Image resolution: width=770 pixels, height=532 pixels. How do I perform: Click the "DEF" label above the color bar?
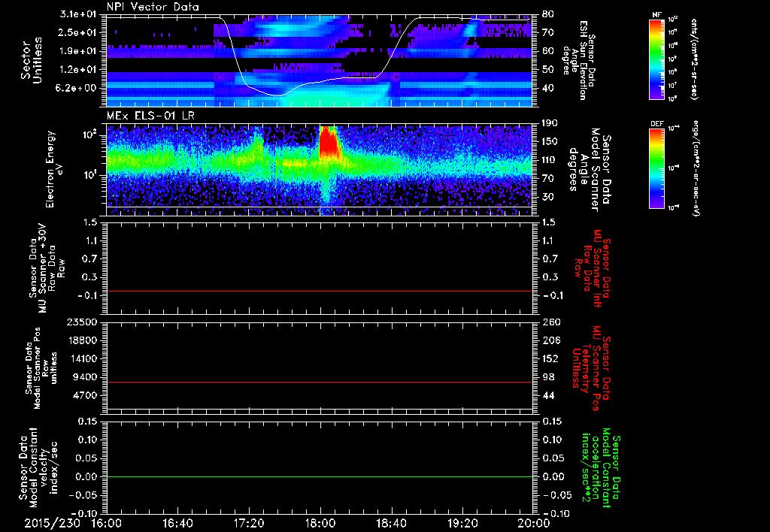[x=657, y=124]
